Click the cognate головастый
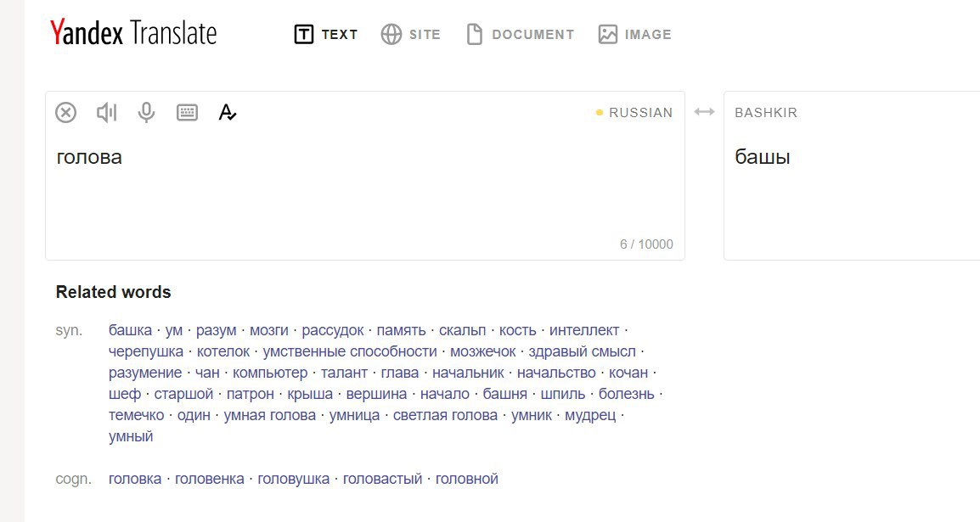Viewport: 980px width, 522px height. point(382,479)
